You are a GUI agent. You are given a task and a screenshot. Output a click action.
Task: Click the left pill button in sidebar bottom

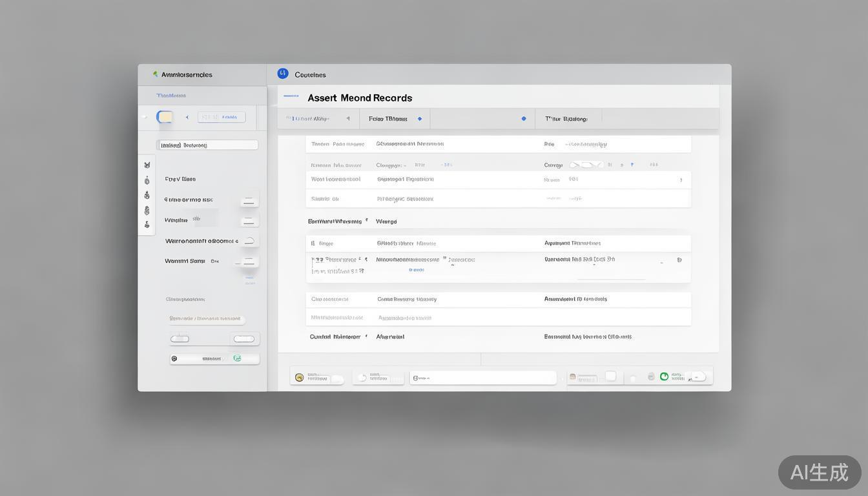point(180,339)
